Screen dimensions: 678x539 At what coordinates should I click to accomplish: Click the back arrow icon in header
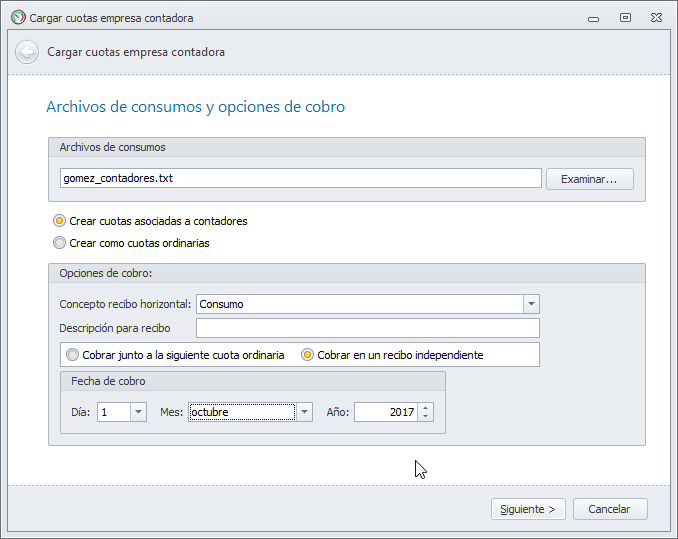coord(27,52)
